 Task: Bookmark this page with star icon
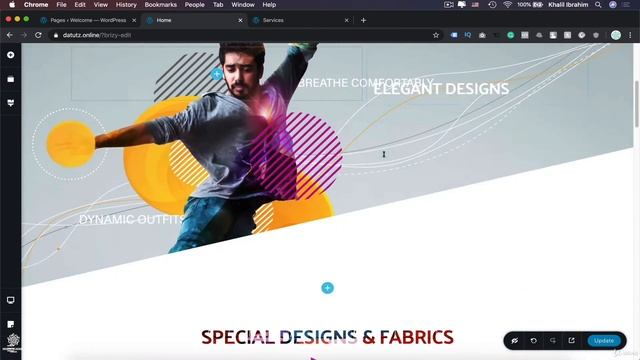pos(436,35)
